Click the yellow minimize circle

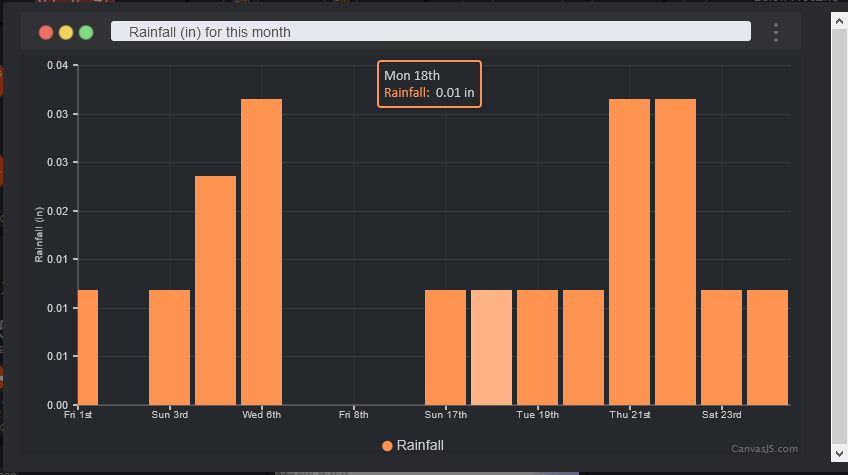point(66,32)
